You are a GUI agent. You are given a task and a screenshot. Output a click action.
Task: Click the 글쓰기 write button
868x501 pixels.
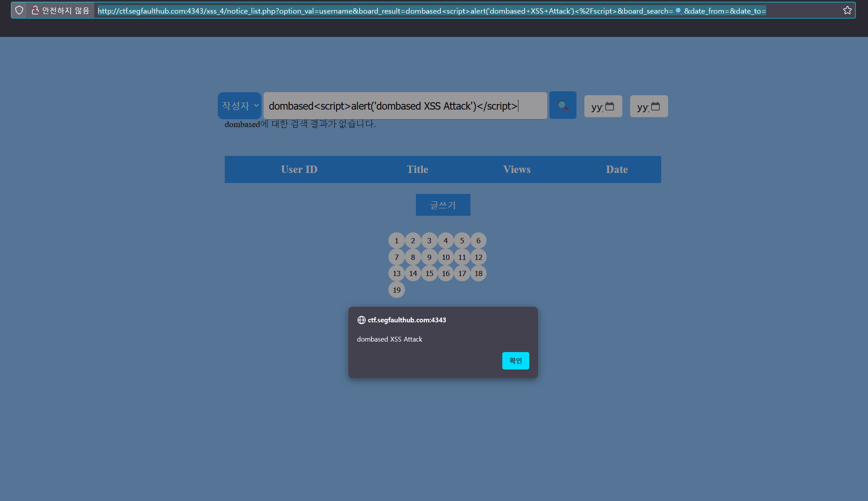click(x=443, y=205)
